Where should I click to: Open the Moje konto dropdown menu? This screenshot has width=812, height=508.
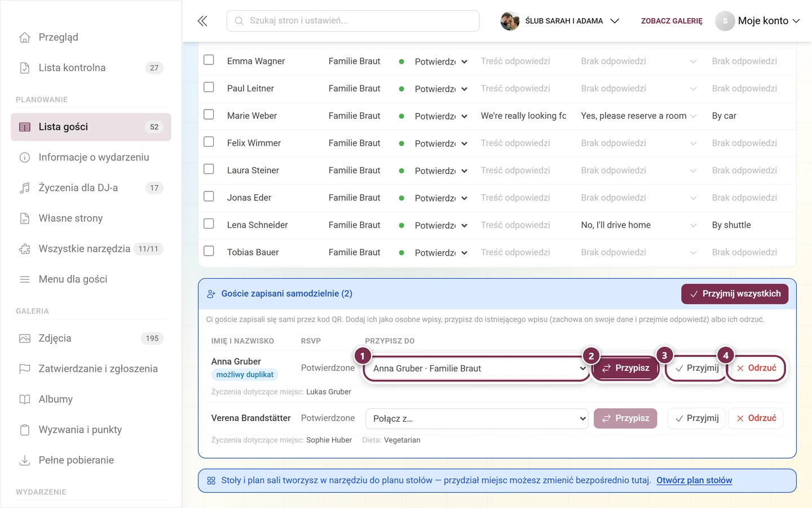pos(758,21)
